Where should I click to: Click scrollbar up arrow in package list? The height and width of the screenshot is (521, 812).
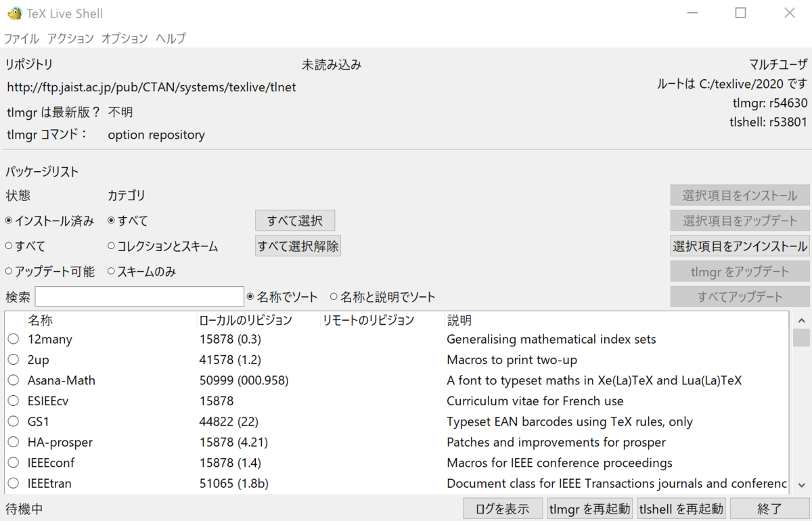(x=801, y=321)
